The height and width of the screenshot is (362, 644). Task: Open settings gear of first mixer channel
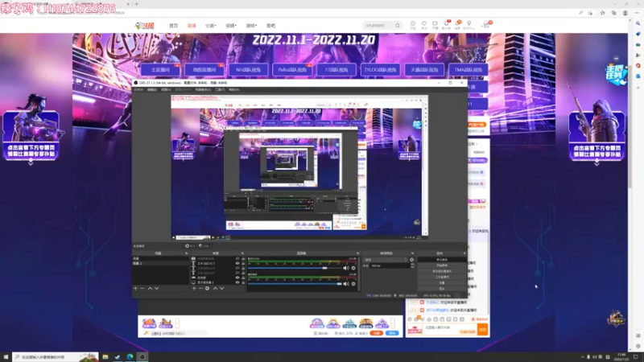353,268
